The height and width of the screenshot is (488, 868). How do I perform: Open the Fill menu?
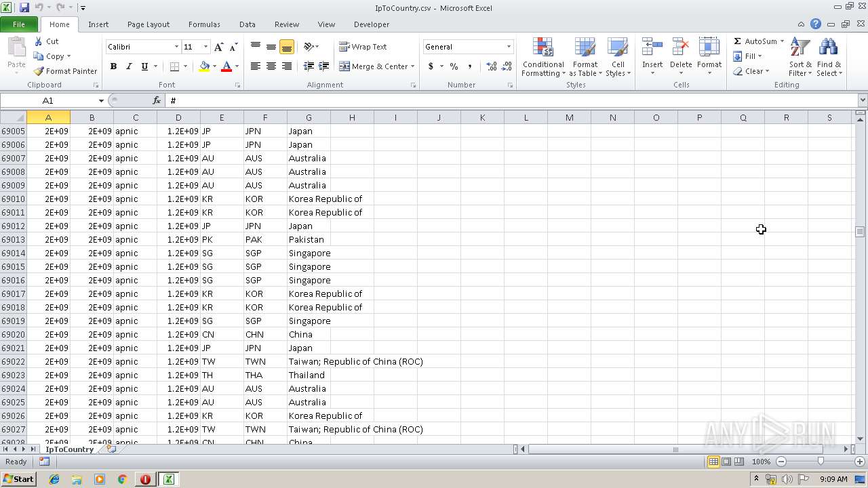748,56
